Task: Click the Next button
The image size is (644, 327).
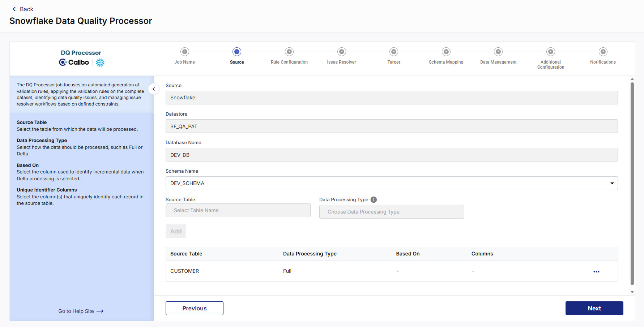Action: 594,308
